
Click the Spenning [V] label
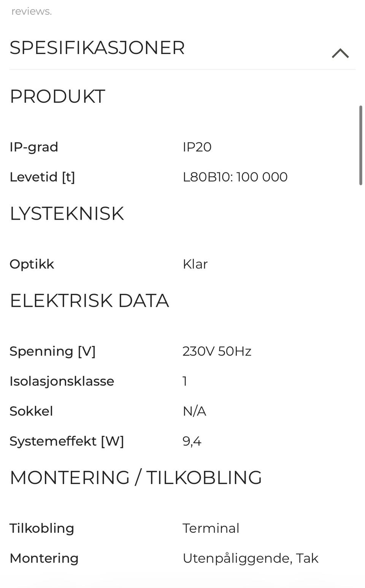(52, 351)
